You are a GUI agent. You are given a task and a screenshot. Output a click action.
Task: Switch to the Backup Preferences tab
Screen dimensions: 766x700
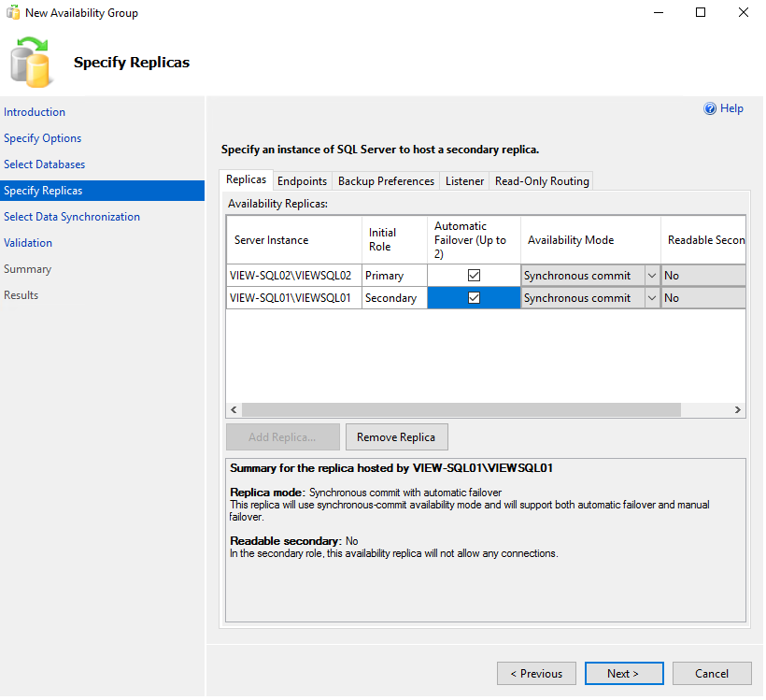pos(386,181)
